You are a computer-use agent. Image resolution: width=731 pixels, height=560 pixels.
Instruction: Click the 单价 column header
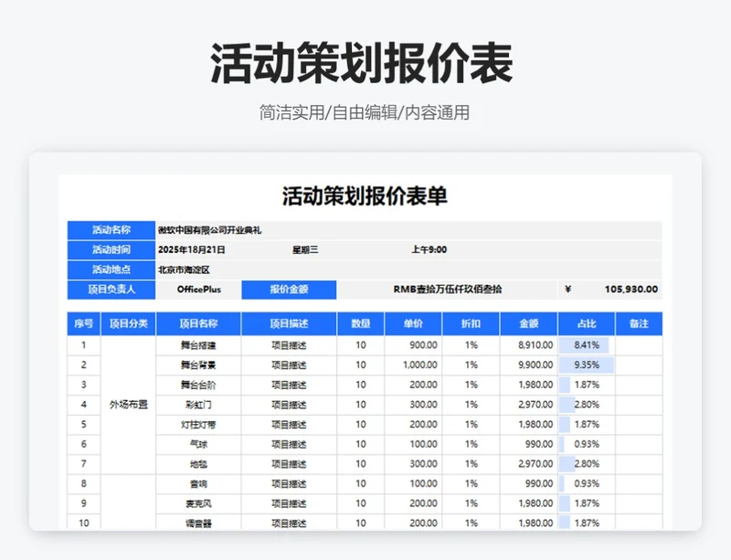413,323
